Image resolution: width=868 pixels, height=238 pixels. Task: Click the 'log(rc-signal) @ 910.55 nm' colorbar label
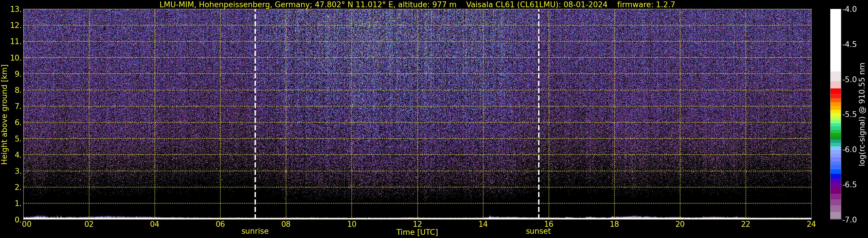(x=862, y=115)
